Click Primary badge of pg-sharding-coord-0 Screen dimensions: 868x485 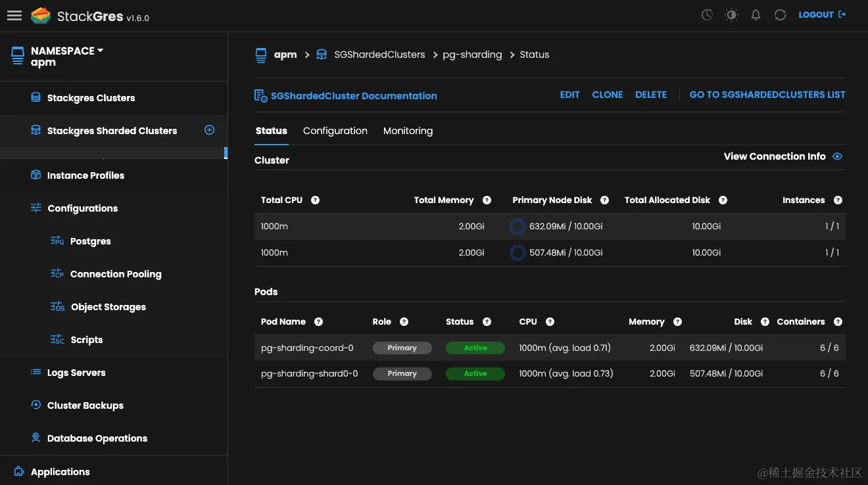(x=402, y=348)
